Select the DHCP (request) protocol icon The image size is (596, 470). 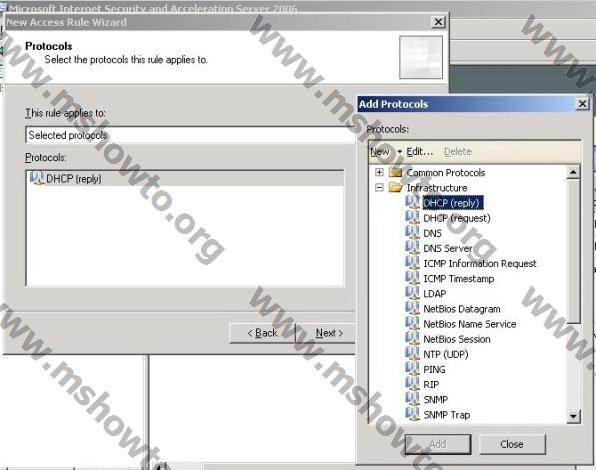pyautogui.click(x=412, y=217)
